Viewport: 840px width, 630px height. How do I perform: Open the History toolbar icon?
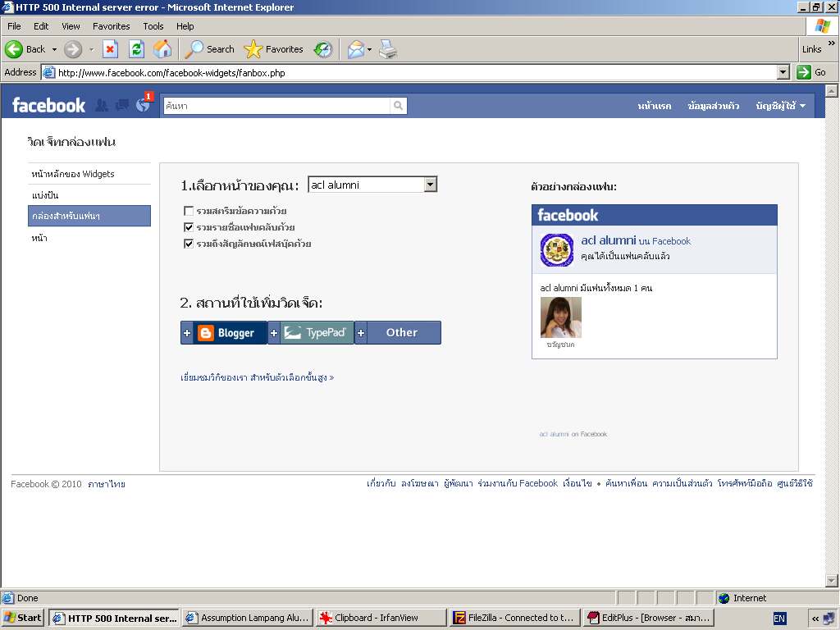[323, 49]
